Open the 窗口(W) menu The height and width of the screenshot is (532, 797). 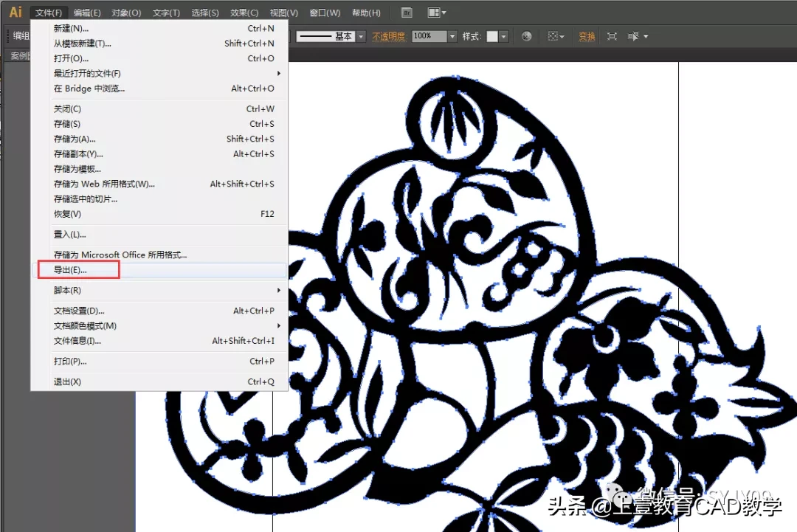tap(325, 13)
